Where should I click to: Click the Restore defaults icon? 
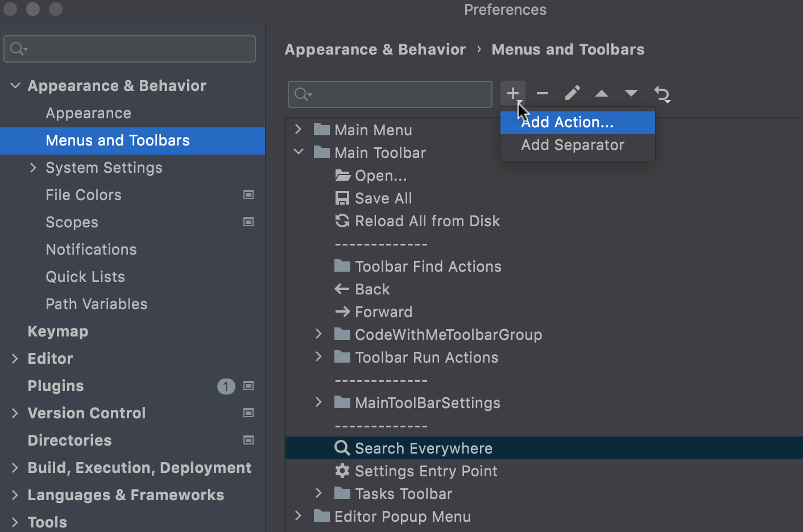(662, 94)
